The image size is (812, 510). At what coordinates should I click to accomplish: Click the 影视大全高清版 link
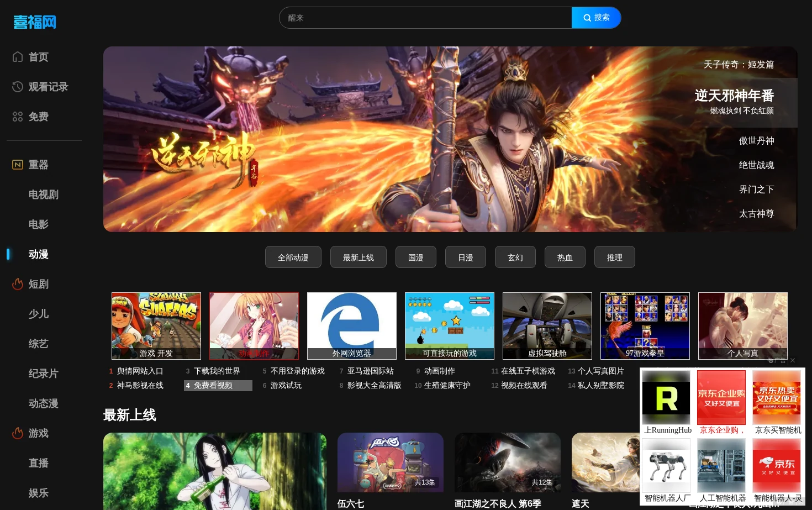pyautogui.click(x=375, y=386)
